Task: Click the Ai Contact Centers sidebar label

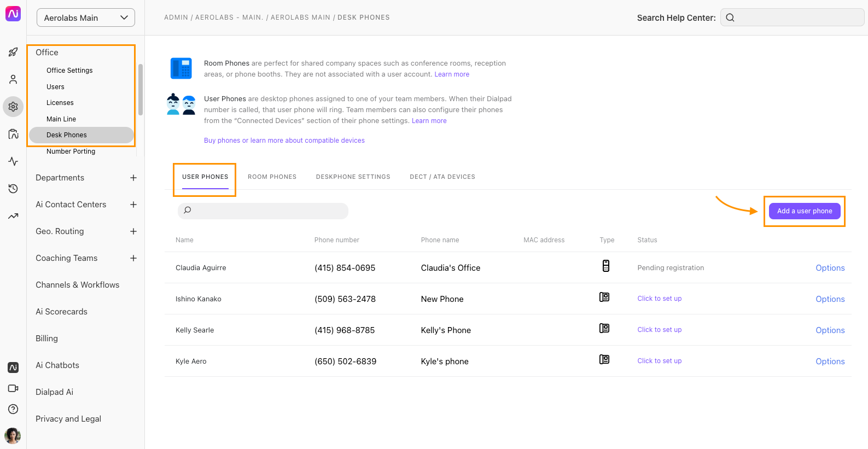Action: (71, 205)
